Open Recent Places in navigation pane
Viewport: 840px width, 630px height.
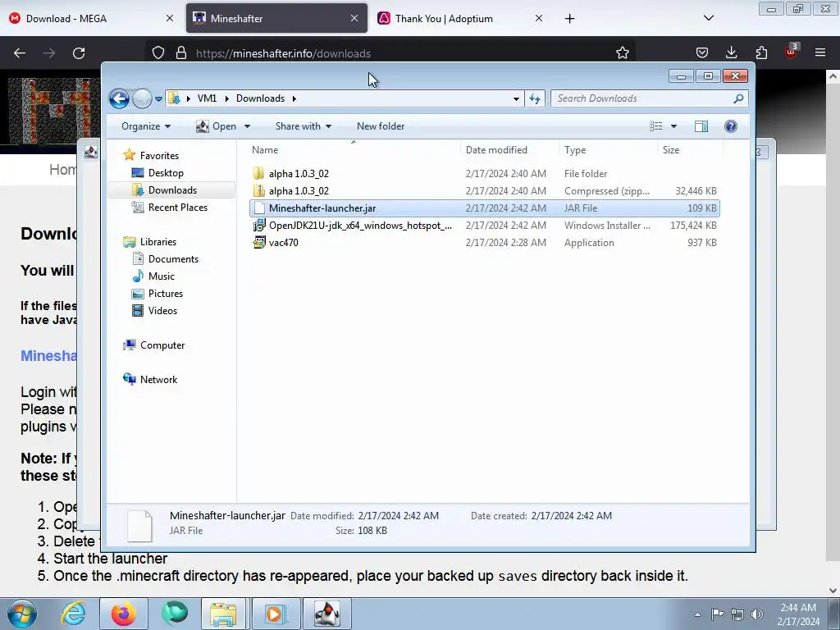point(177,208)
